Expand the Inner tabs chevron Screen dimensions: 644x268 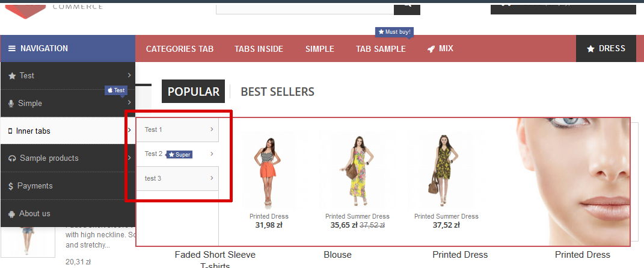129,130
